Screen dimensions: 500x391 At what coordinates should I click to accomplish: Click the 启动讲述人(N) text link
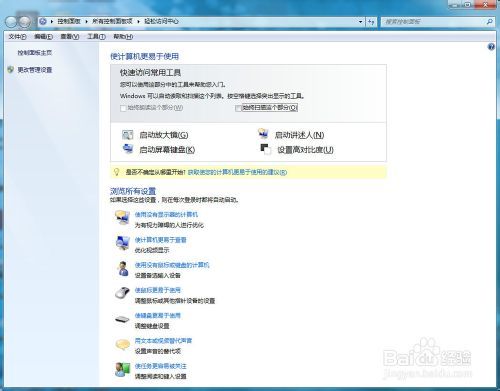pos(299,135)
